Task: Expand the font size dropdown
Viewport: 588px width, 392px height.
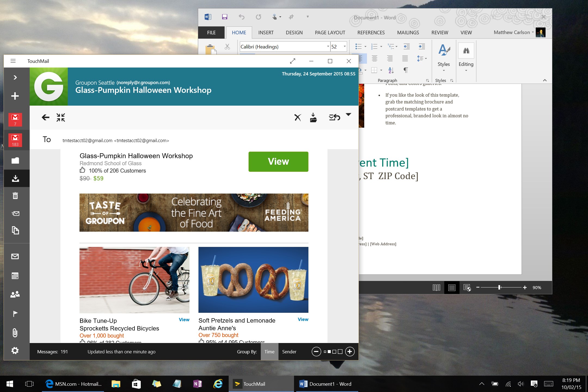Action: point(345,47)
